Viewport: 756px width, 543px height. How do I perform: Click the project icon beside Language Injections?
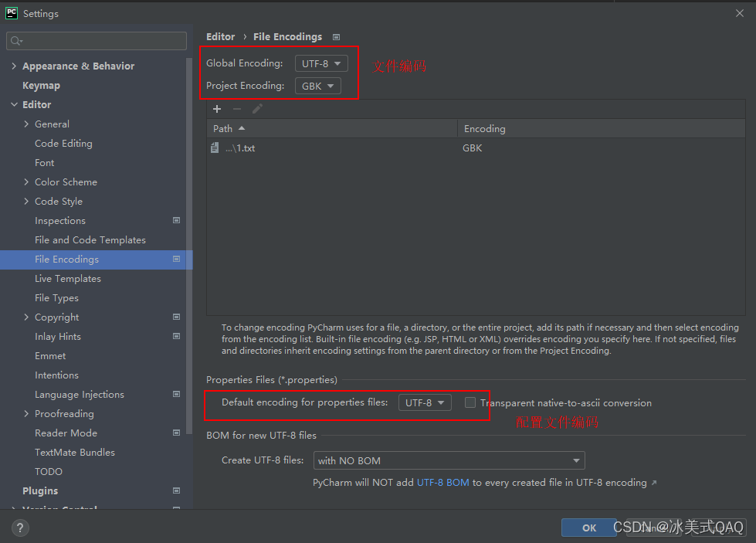point(177,394)
